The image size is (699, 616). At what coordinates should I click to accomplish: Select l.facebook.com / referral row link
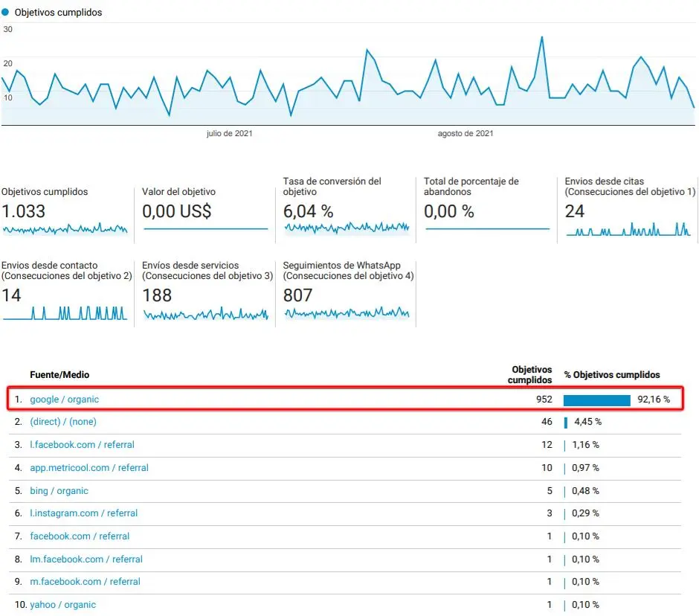click(x=82, y=445)
